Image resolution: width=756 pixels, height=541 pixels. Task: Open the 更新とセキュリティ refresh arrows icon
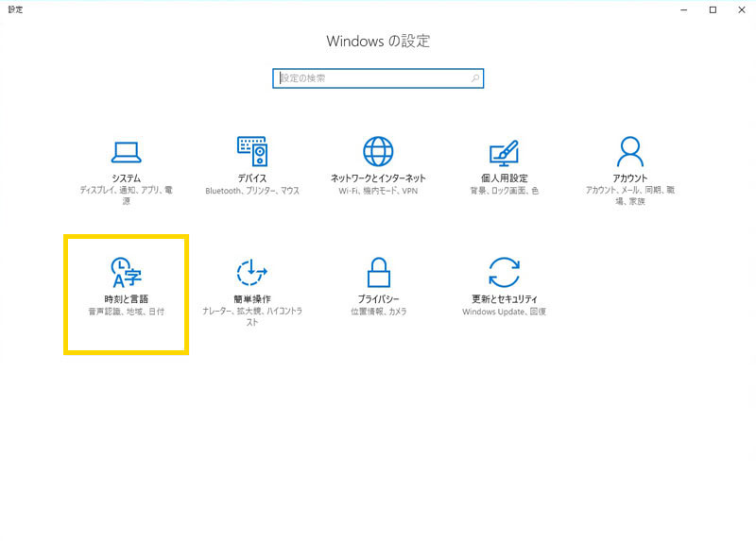click(504, 272)
